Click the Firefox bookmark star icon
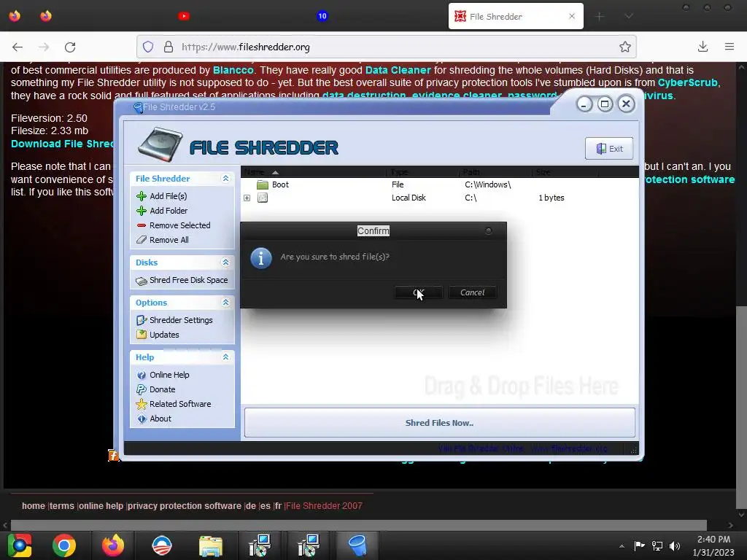This screenshot has width=747, height=560. 625,47
